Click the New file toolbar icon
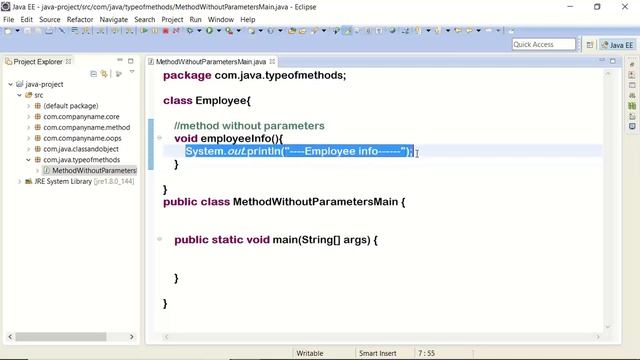 pyautogui.click(x=8, y=31)
